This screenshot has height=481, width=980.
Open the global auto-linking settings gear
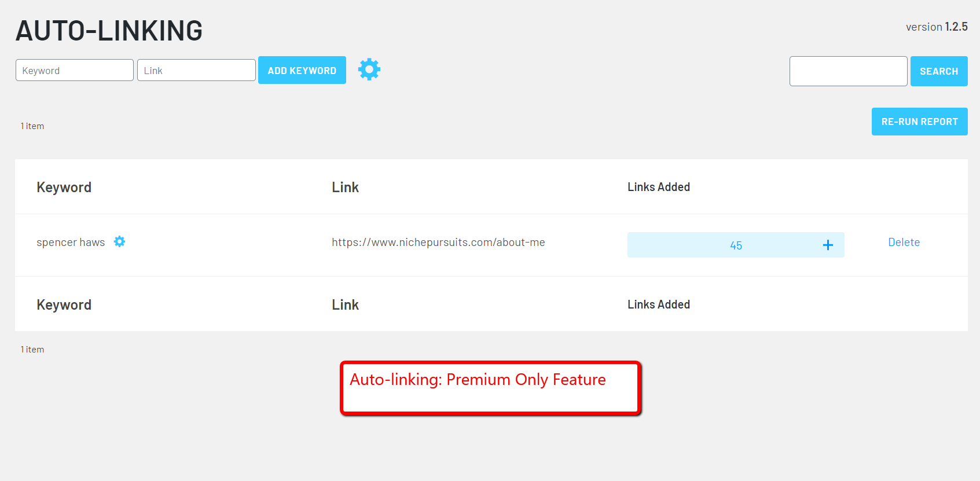(369, 69)
